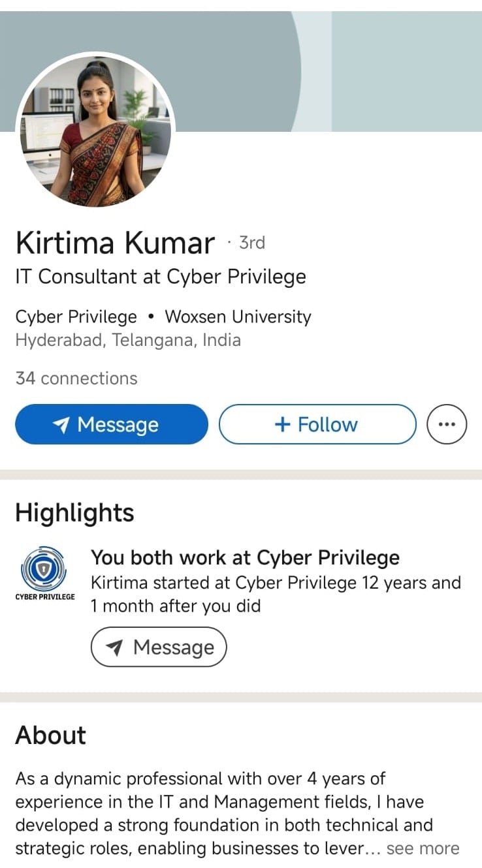Click the paper plane icon in the blue Message button

[61, 425]
